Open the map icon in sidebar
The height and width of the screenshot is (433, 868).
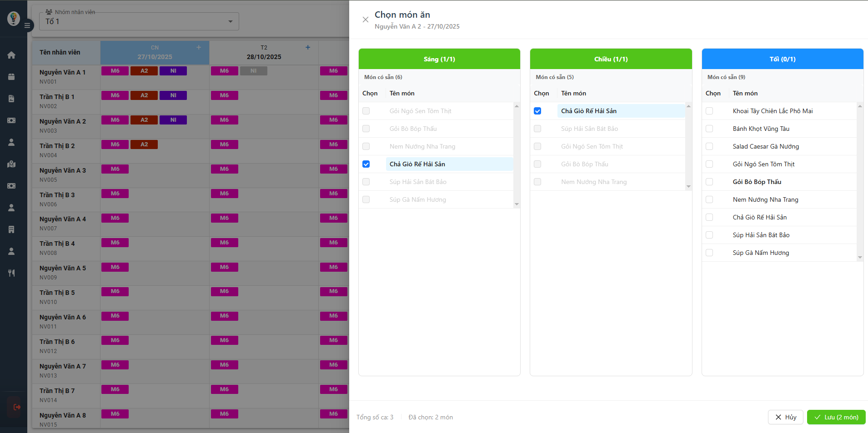[x=11, y=164]
